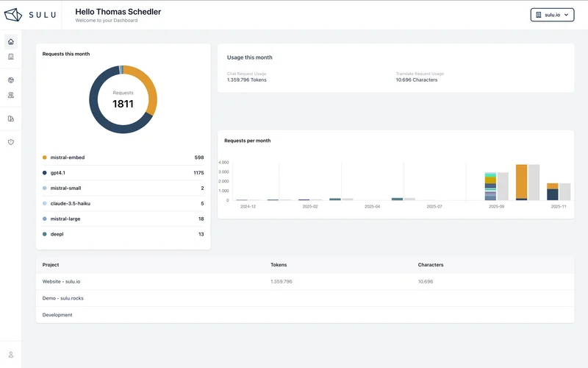Click the 2025-09 axis label
This screenshot has width=588, height=368.
(497, 207)
